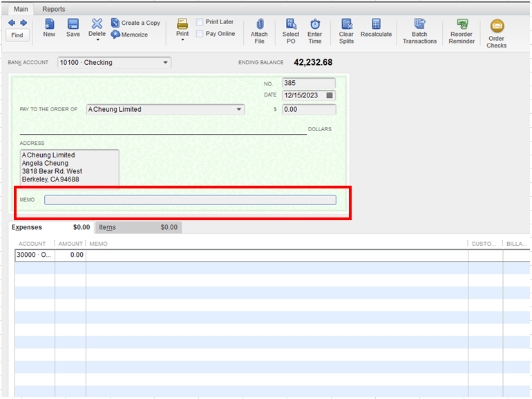Switch to the Main tab
This screenshot has width=532, height=399.
(x=21, y=9)
